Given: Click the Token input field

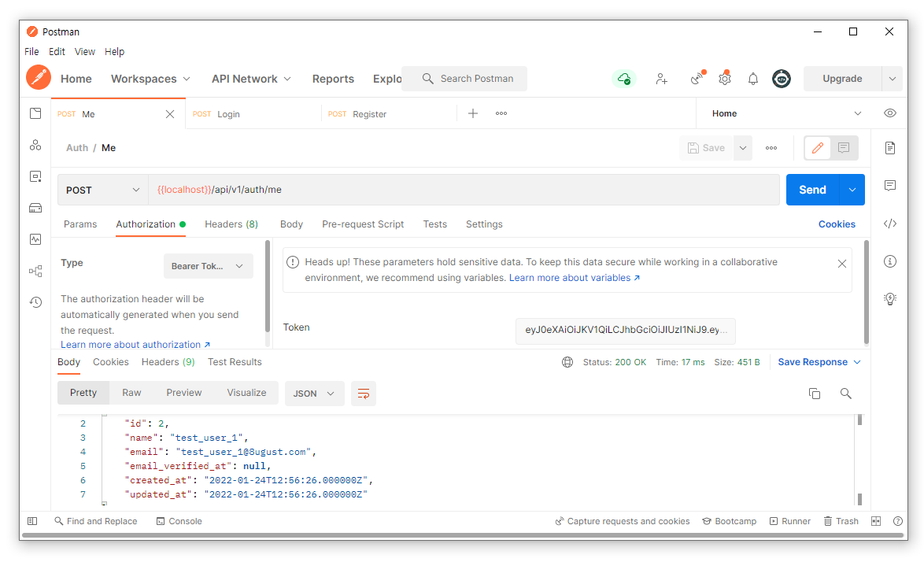Looking at the screenshot, I should 625,331.
